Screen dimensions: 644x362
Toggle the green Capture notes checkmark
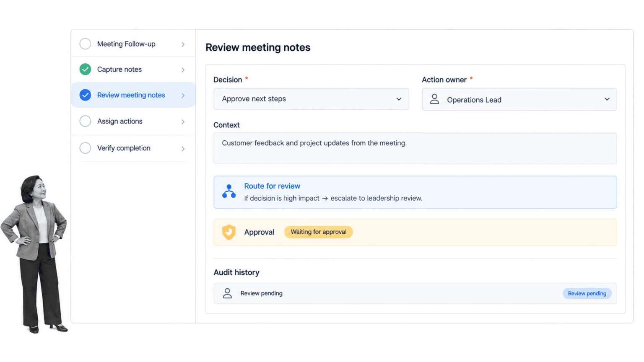tap(85, 69)
